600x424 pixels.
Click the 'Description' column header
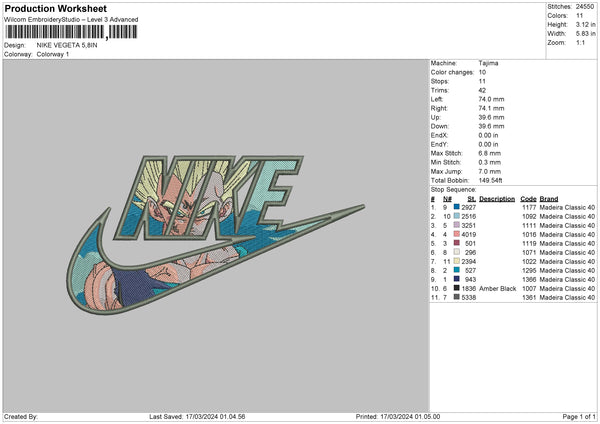coord(497,199)
